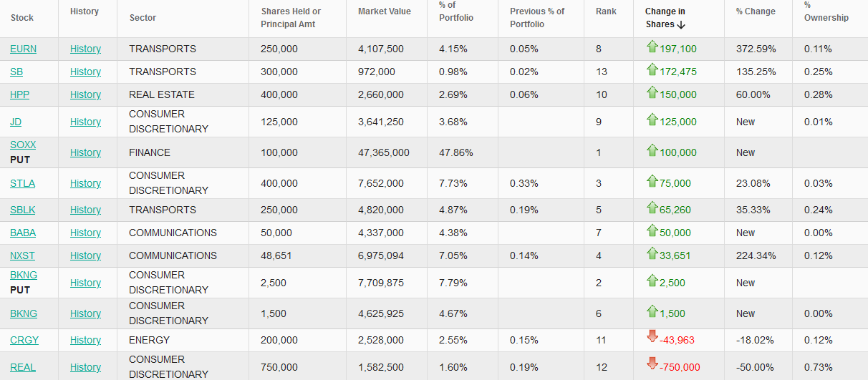Image resolution: width=868 pixels, height=380 pixels.
Task: Open the EURN stock link
Action: [x=23, y=49]
